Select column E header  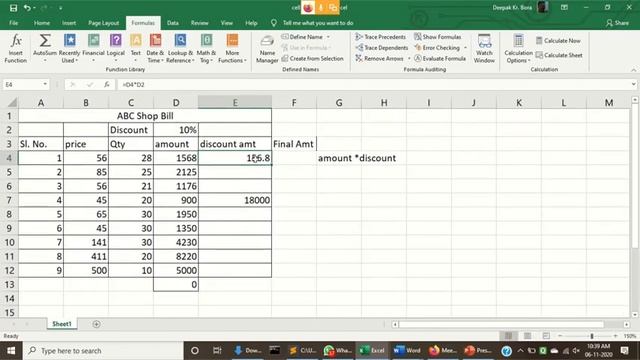pyautogui.click(x=235, y=102)
